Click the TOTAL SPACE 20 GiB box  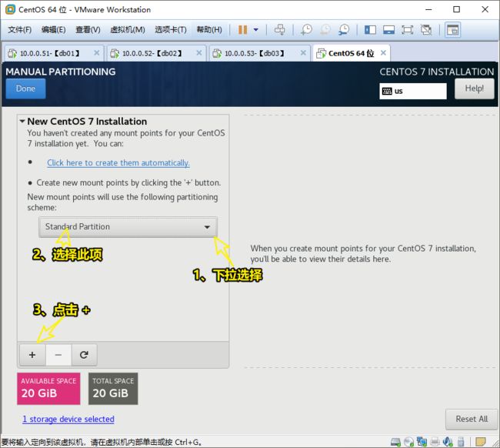click(x=113, y=388)
